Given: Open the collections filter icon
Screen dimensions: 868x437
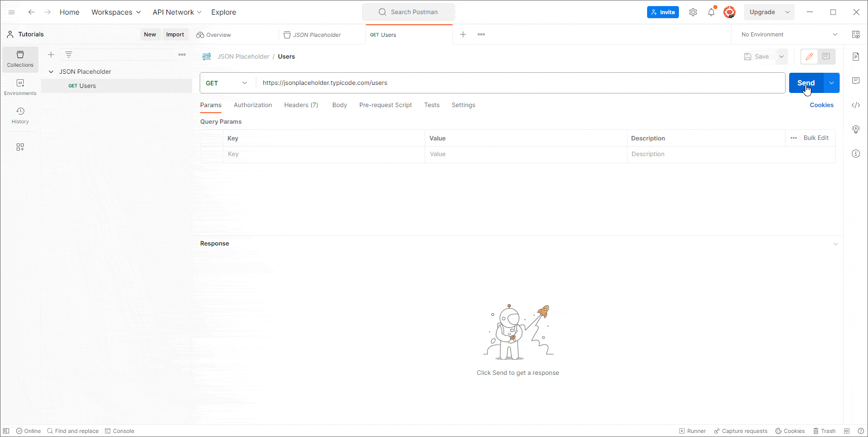Looking at the screenshot, I should click(x=69, y=55).
